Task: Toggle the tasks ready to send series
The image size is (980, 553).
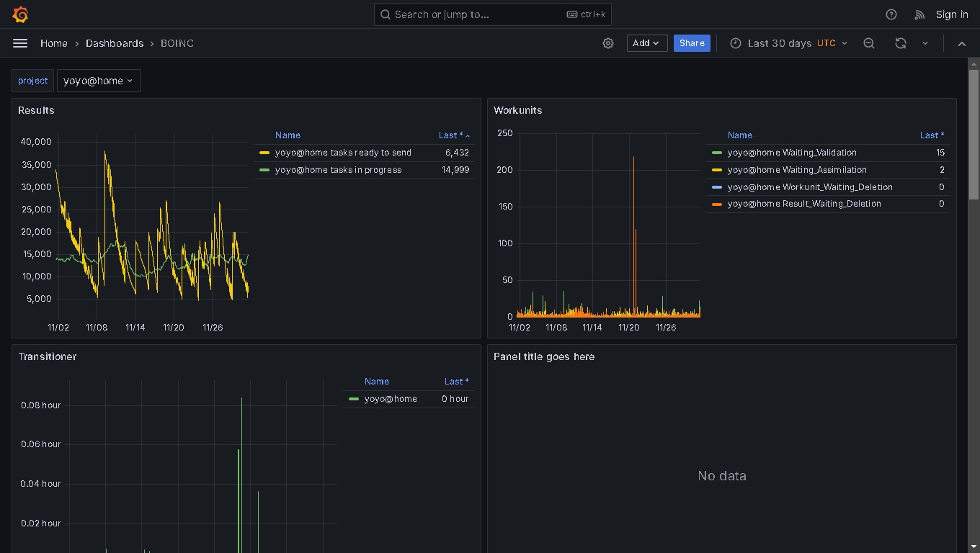Action: coord(343,153)
